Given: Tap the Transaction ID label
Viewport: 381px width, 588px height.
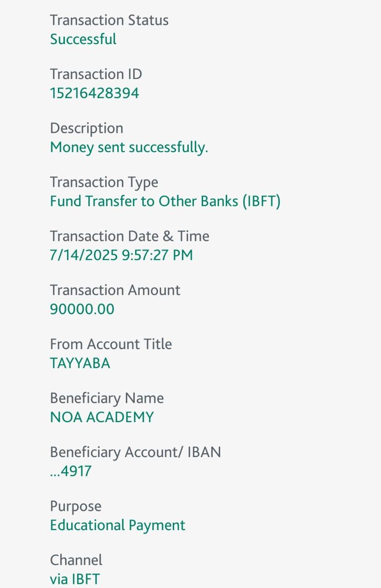Looking at the screenshot, I should (x=96, y=74).
